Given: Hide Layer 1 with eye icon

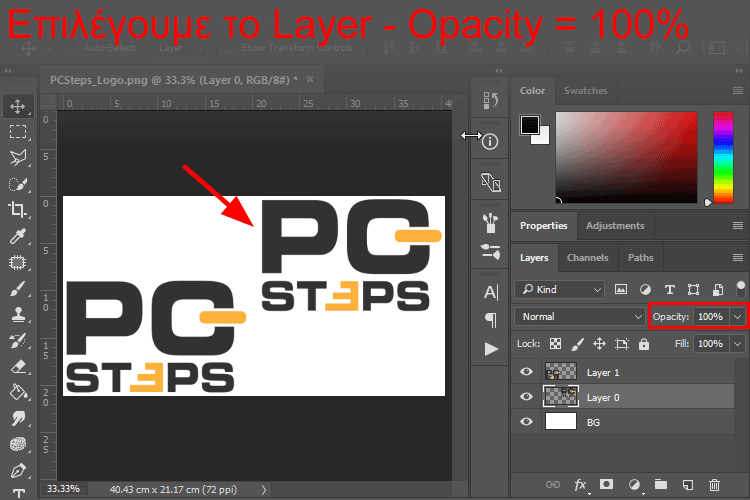Looking at the screenshot, I should tap(527, 372).
